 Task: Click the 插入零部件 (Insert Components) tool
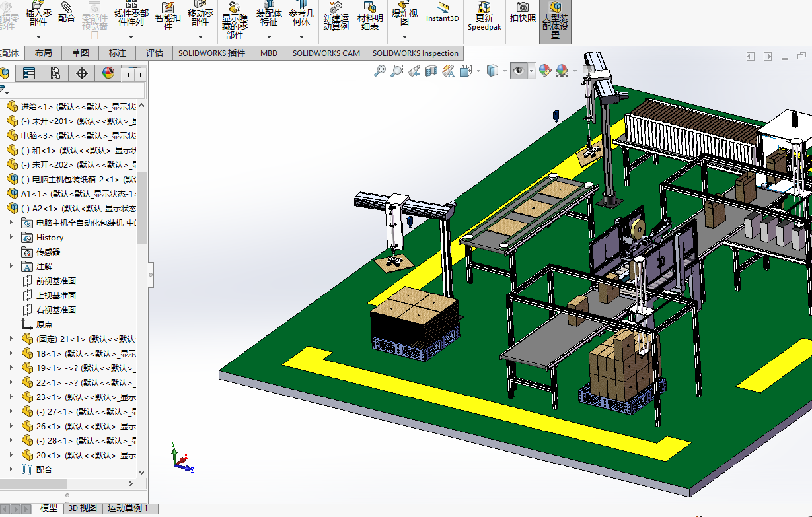point(38,15)
